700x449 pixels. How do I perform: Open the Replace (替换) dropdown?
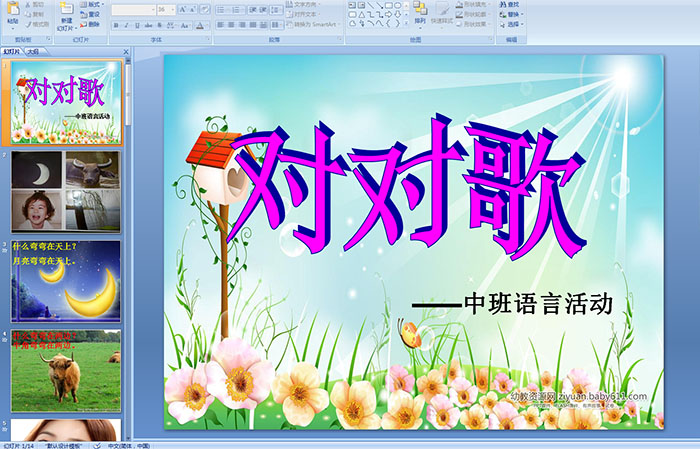click(512, 14)
